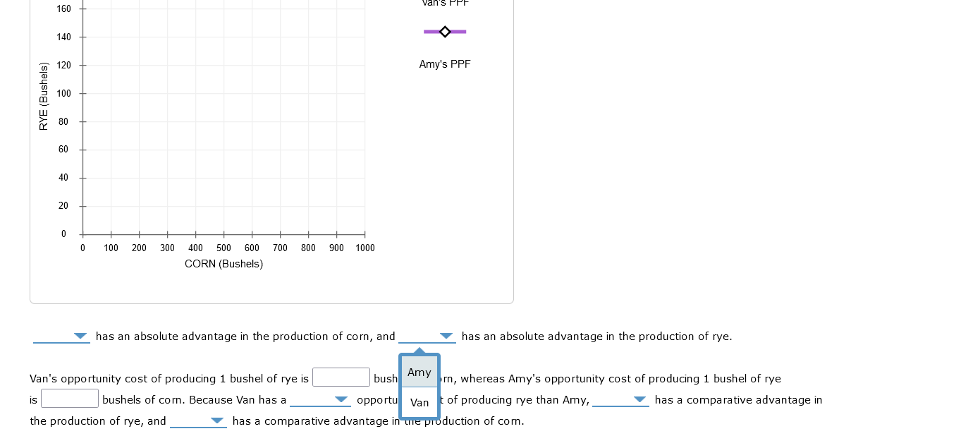The image size is (980, 436).
Task: Click Amy's rye opportunity cost input box
Action: tap(70, 399)
